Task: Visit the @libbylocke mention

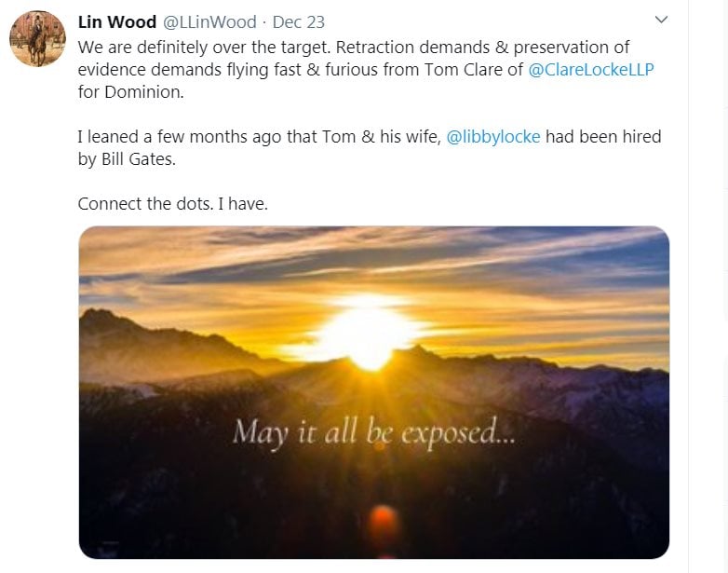Action: click(493, 136)
